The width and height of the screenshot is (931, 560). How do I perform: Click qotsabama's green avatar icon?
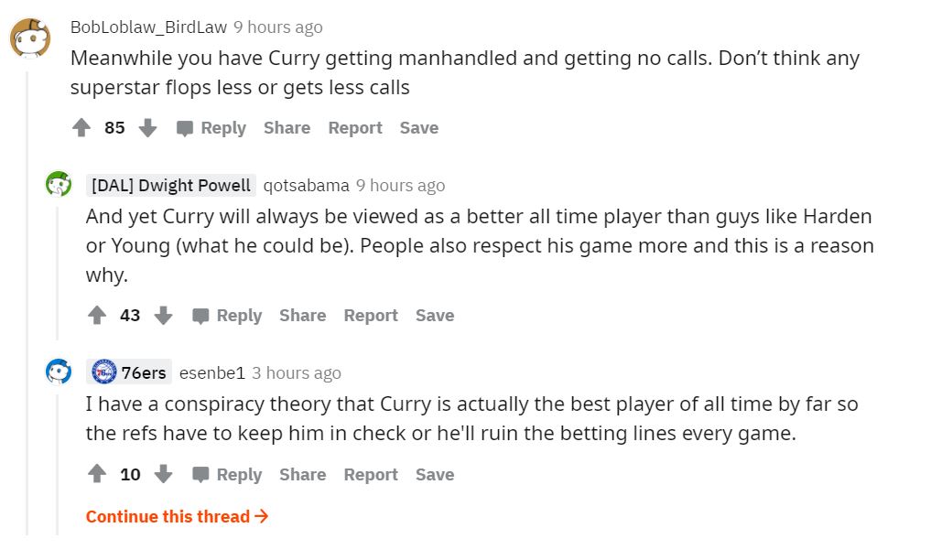60,185
